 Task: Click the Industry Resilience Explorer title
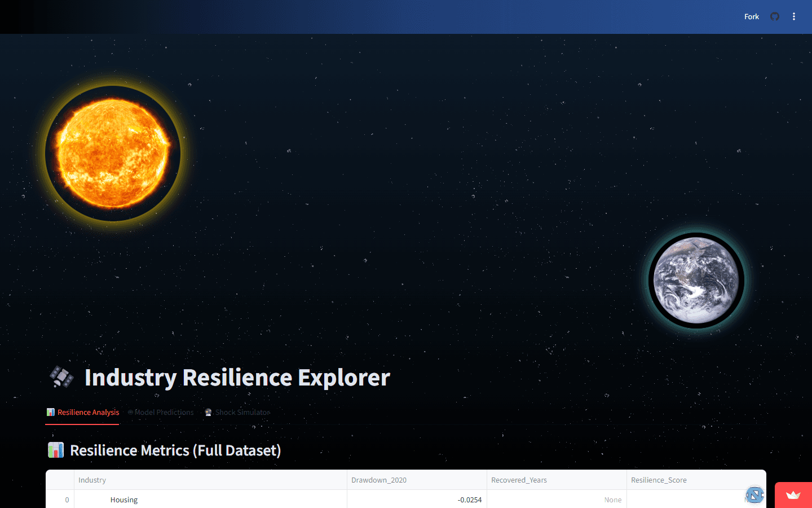(237, 377)
